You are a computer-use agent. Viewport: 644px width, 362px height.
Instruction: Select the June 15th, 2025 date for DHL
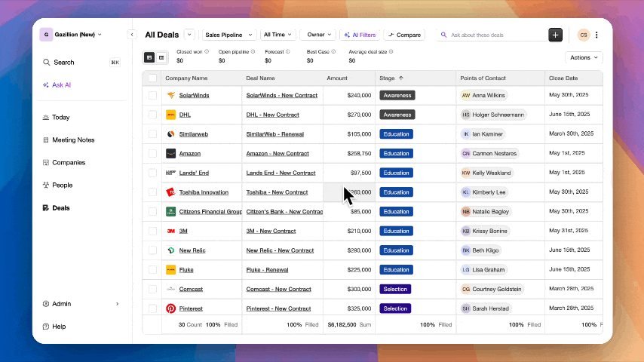coord(569,114)
